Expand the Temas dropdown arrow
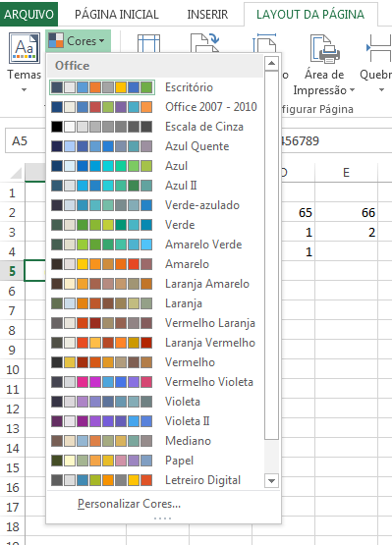This screenshot has height=545, width=392. tap(24, 90)
